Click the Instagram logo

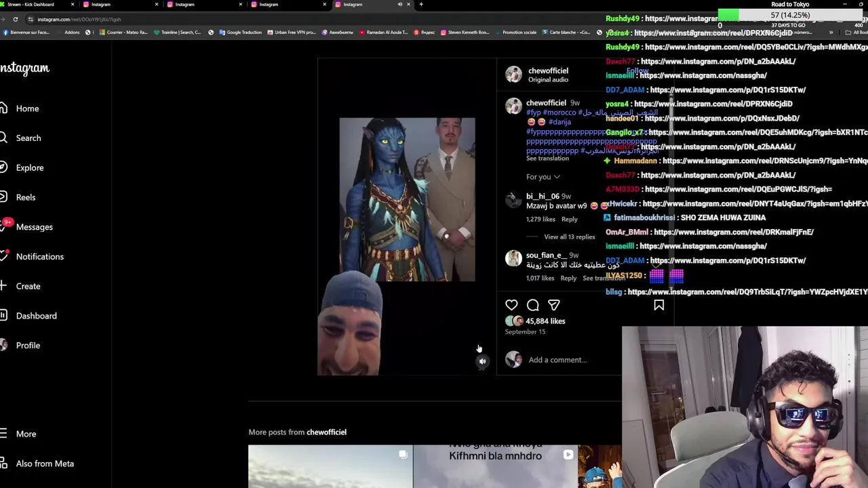(x=25, y=68)
